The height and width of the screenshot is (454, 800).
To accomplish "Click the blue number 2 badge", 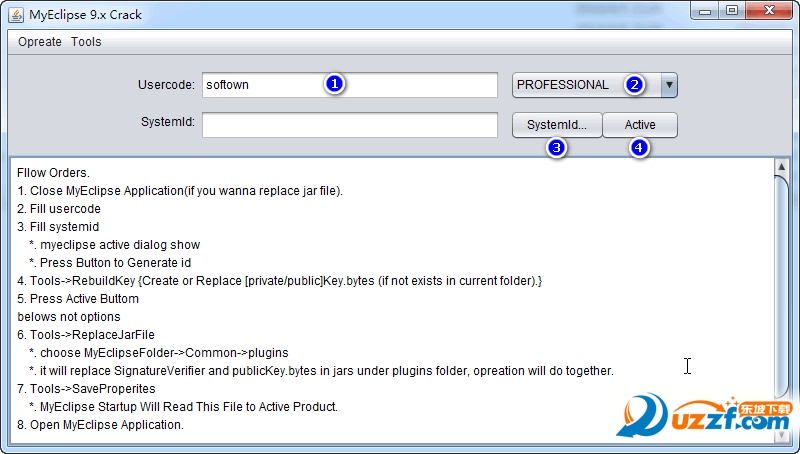I will click(634, 85).
